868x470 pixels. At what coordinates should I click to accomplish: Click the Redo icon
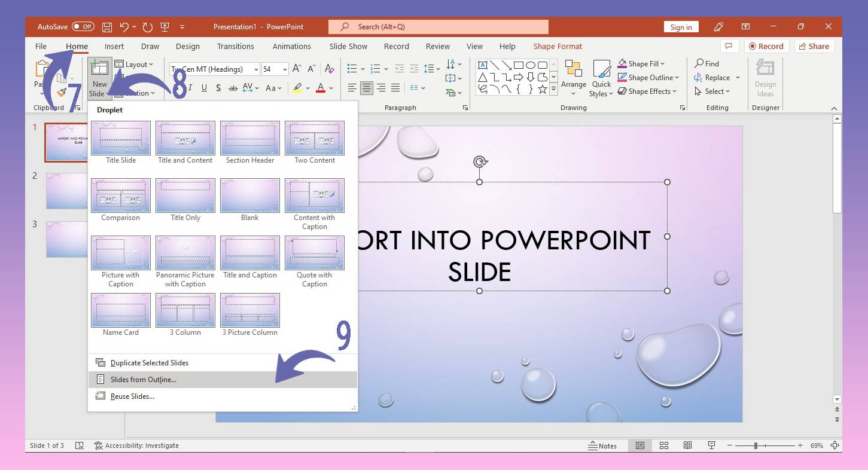click(147, 27)
